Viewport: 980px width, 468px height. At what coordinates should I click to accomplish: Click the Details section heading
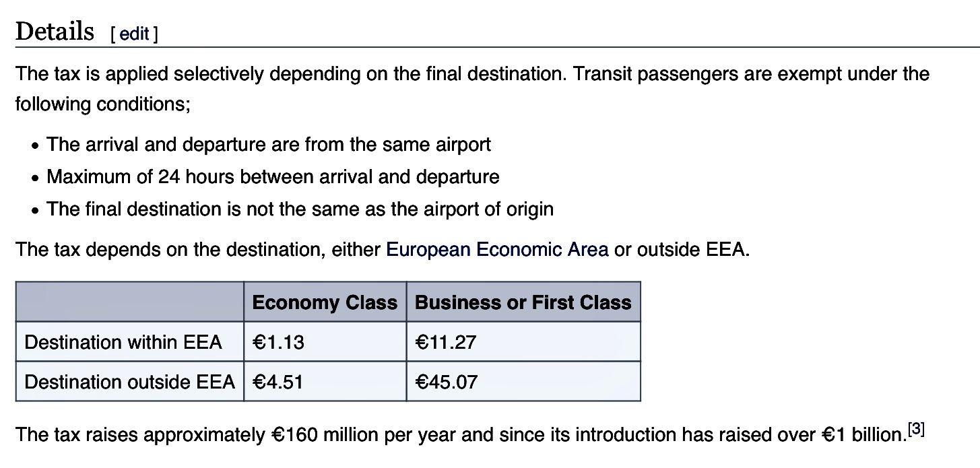(55, 32)
